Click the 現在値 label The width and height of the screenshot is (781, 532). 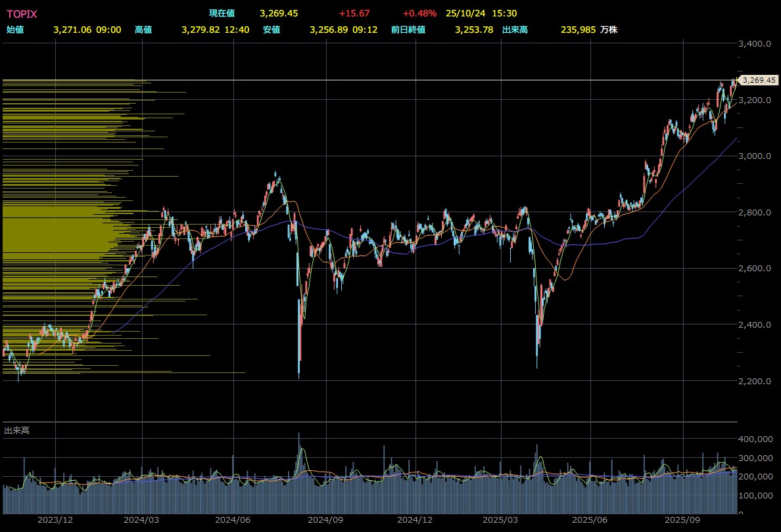(x=222, y=13)
